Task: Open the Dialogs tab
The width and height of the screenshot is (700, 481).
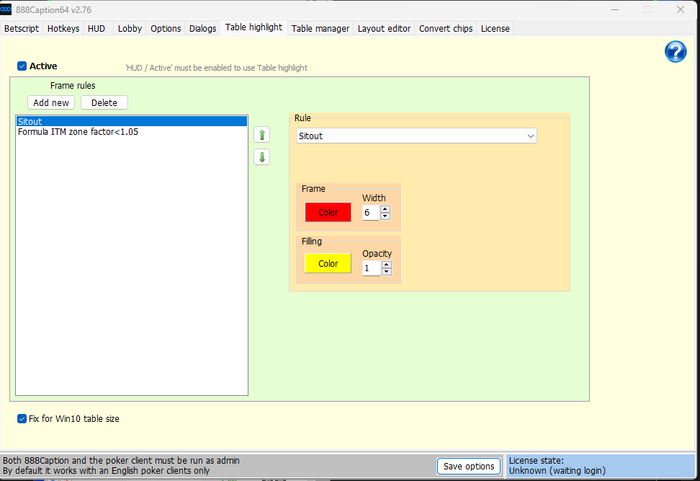Action: click(203, 29)
